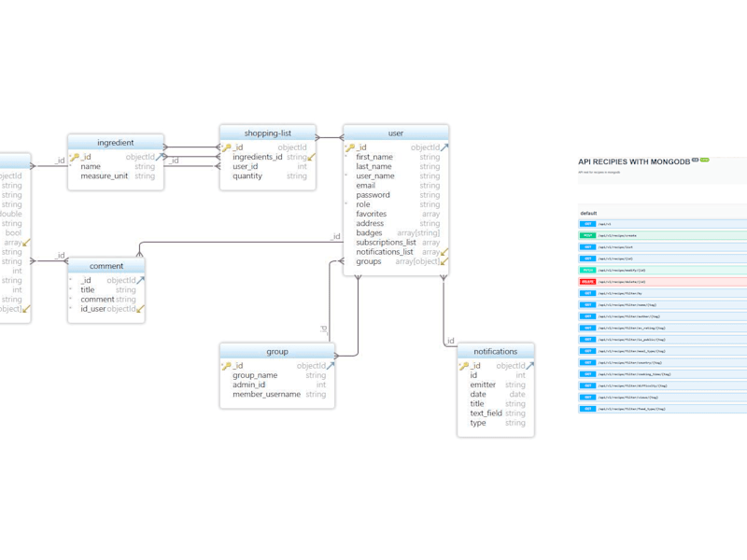
Task: Select the comment table header
Action: 106,266
